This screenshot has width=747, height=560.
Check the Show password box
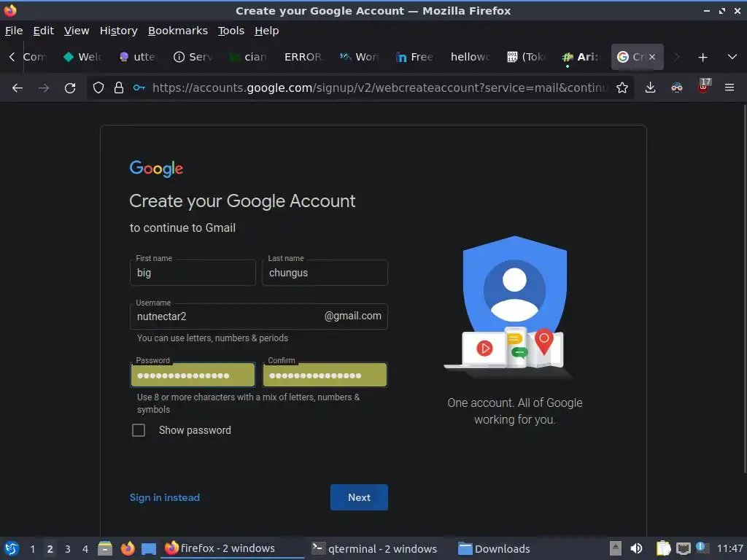(139, 430)
